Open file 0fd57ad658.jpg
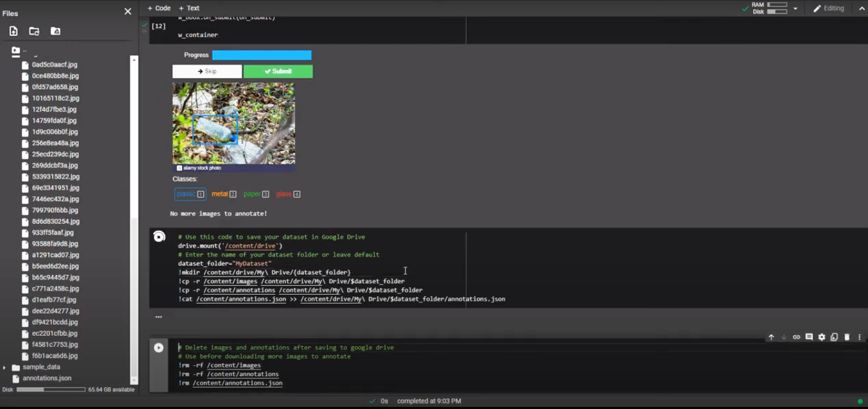 [55, 87]
